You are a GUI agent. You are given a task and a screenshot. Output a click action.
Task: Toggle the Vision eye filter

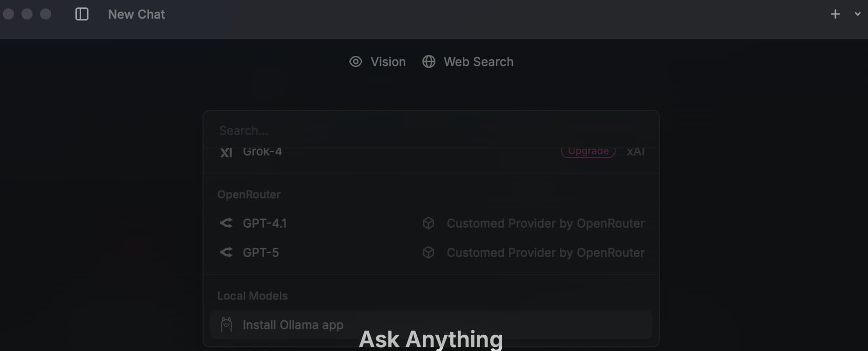pos(377,61)
